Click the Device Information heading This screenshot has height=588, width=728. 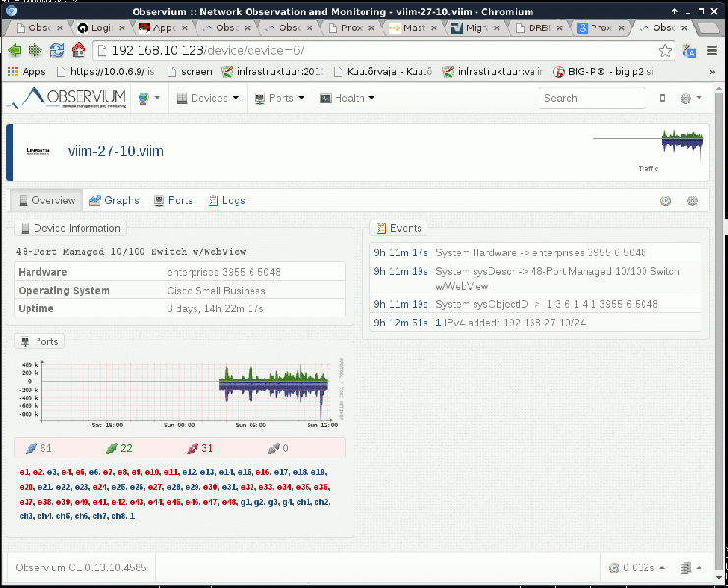(x=71, y=228)
